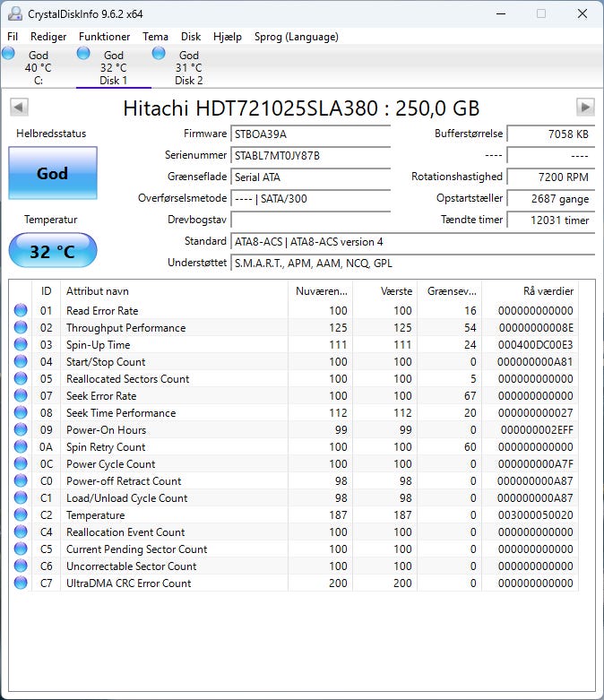Click the Serienummer text field
The width and height of the screenshot is (604, 700).
pos(310,155)
